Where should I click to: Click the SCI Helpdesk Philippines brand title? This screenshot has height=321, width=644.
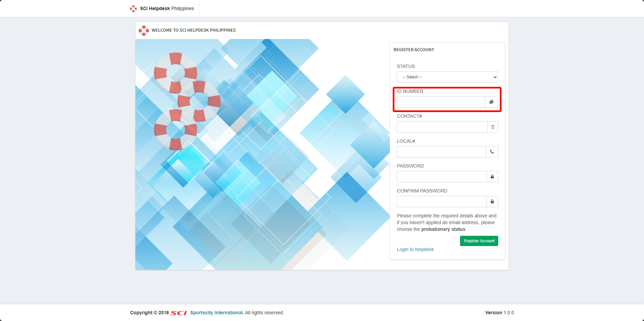point(167,8)
